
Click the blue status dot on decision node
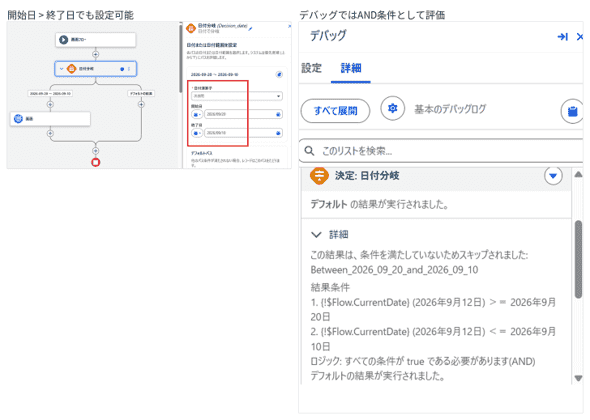coord(122,69)
